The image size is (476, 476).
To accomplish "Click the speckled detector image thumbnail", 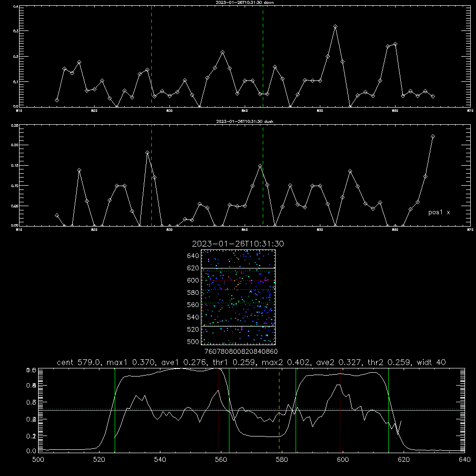I will tap(238, 297).
